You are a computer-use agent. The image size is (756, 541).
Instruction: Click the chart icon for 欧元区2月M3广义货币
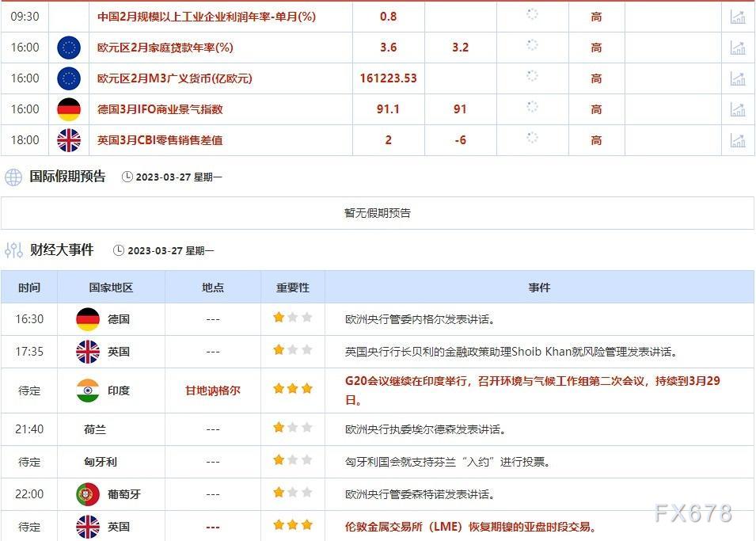click(x=738, y=78)
